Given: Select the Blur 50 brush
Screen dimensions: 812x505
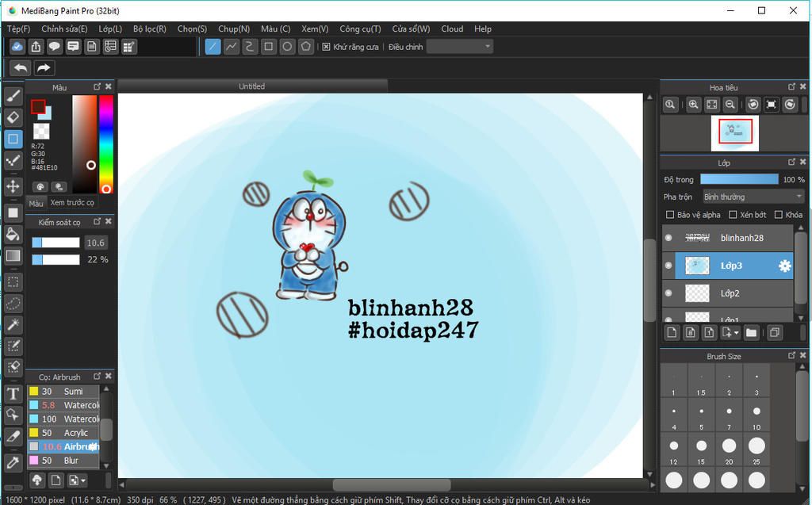Looking at the screenshot, I should click(x=63, y=461).
